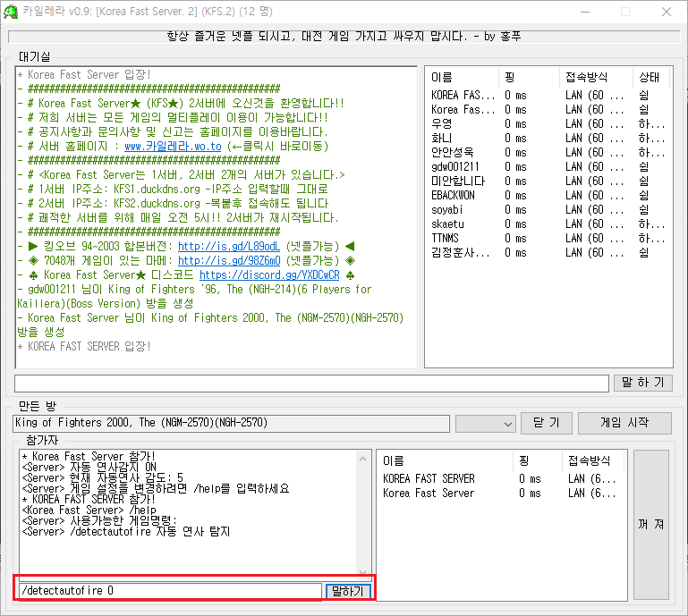
Task: Select user EBACKWON in lobby list
Action: point(453,195)
